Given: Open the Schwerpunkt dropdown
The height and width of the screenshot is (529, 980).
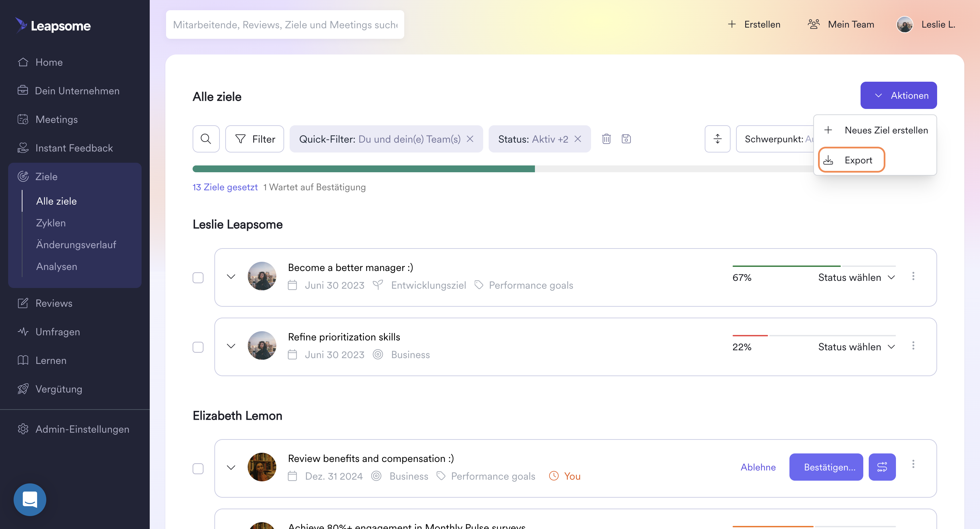Looking at the screenshot, I should click(x=775, y=139).
